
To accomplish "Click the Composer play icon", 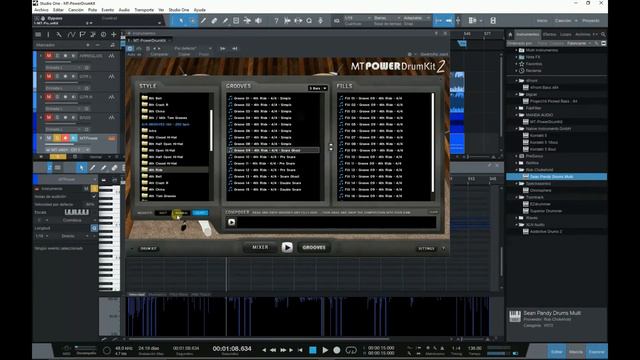I will point(231,222).
